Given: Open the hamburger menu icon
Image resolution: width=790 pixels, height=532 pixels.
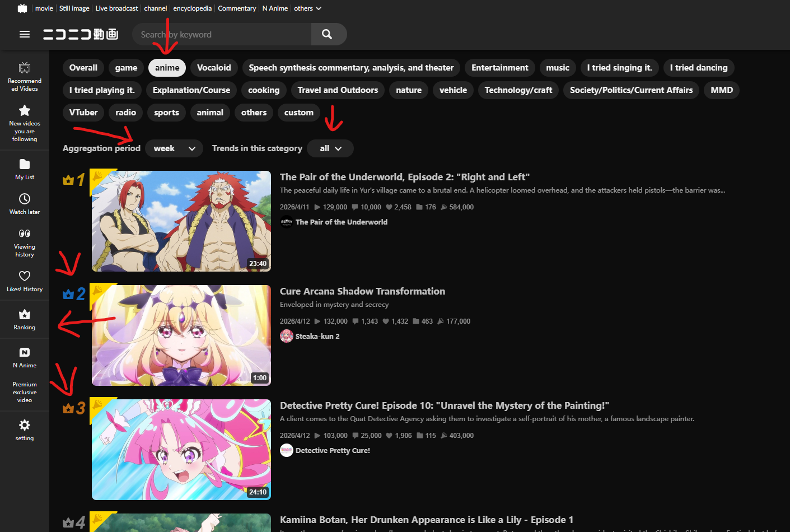Looking at the screenshot, I should [x=25, y=34].
